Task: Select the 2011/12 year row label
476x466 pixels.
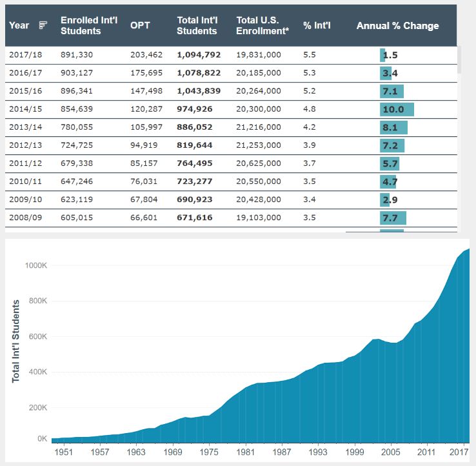Action: click(x=26, y=163)
